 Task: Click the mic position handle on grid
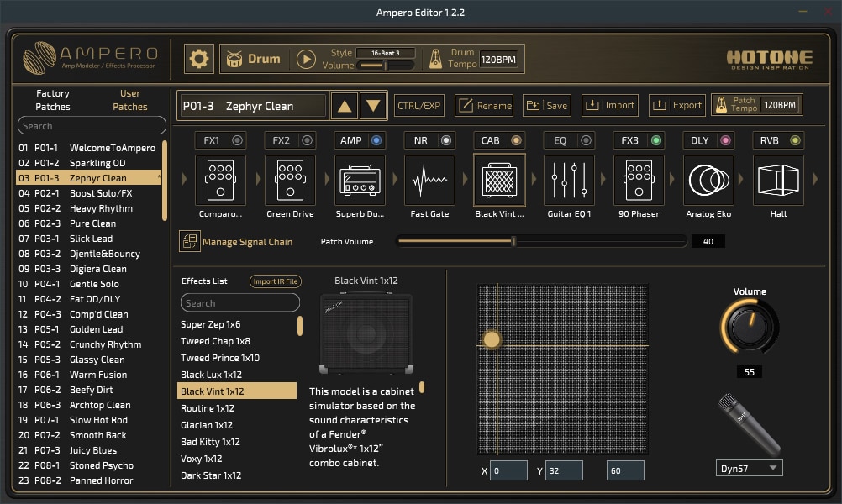click(492, 339)
